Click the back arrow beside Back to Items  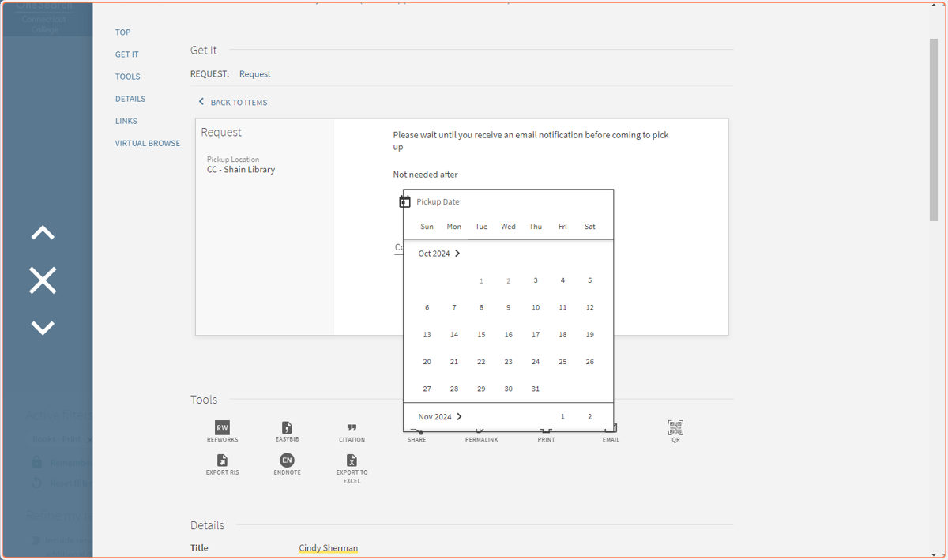[201, 102]
